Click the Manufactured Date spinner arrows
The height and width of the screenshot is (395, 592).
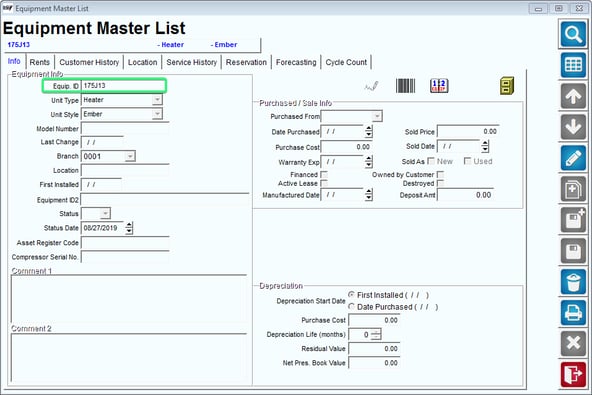pyautogui.click(x=369, y=195)
